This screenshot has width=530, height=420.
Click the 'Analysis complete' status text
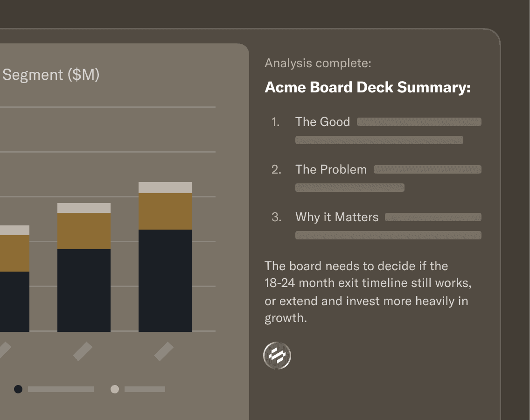click(x=318, y=63)
